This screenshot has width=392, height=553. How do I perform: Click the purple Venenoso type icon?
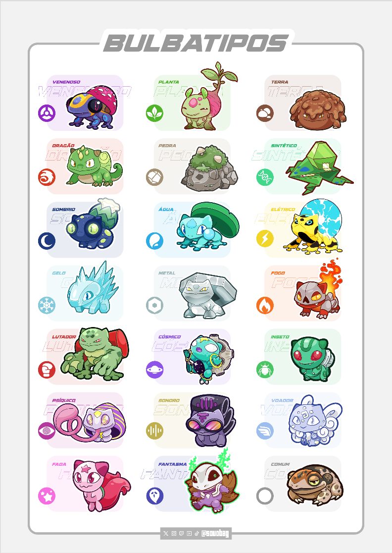pyautogui.click(x=47, y=113)
